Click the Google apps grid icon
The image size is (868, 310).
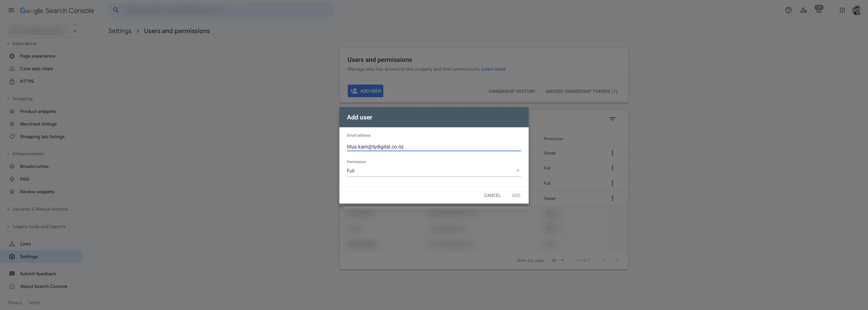click(x=842, y=10)
